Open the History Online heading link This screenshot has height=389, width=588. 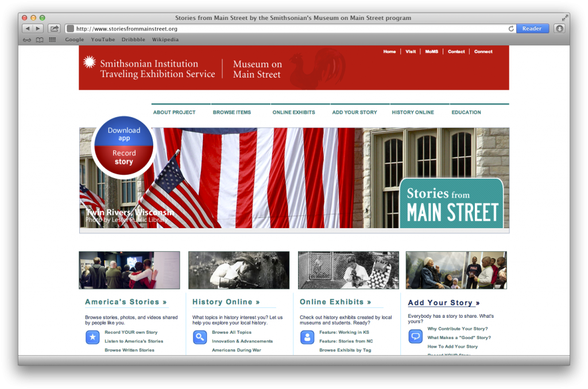coord(226,302)
